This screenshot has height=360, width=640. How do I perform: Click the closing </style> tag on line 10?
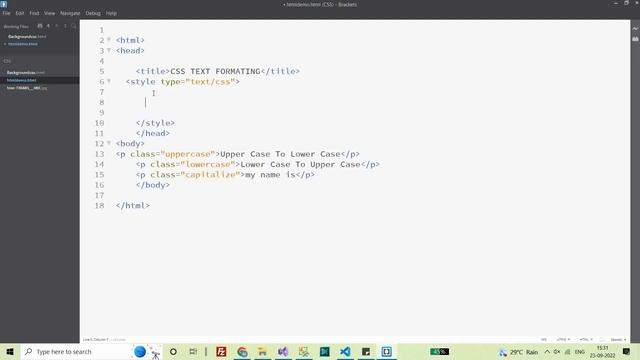click(x=155, y=123)
